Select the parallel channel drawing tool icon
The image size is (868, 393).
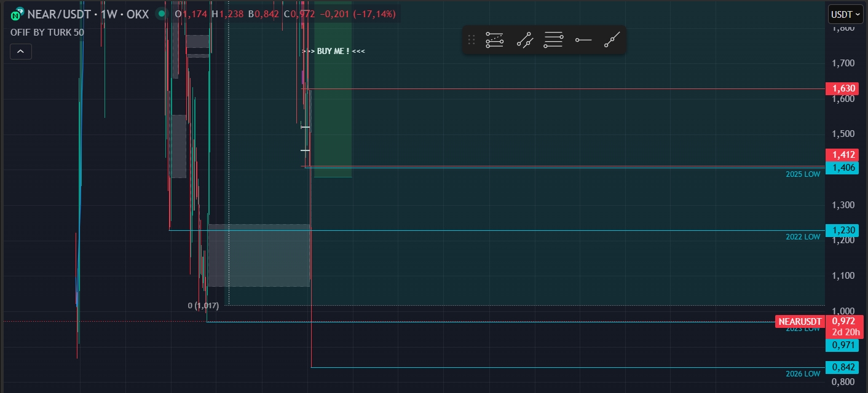524,41
